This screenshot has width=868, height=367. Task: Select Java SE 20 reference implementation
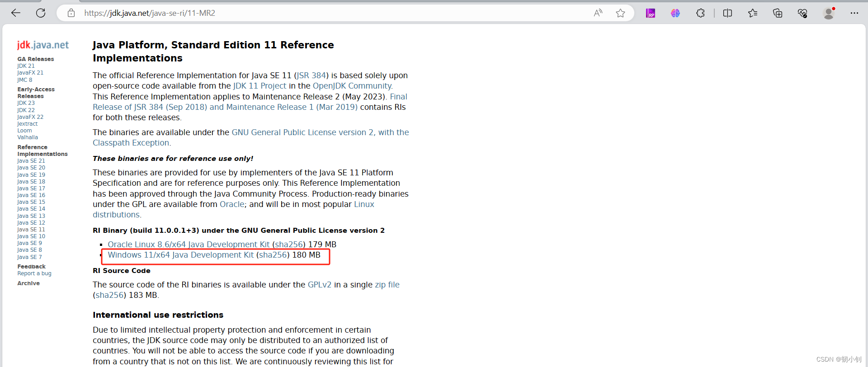click(31, 168)
